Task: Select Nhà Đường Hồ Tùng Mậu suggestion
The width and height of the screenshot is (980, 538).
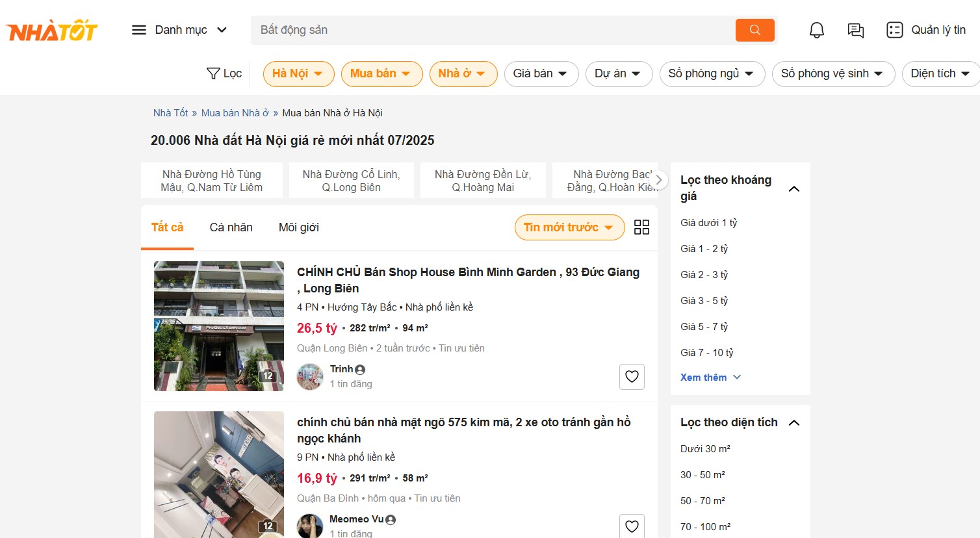Action: [212, 181]
